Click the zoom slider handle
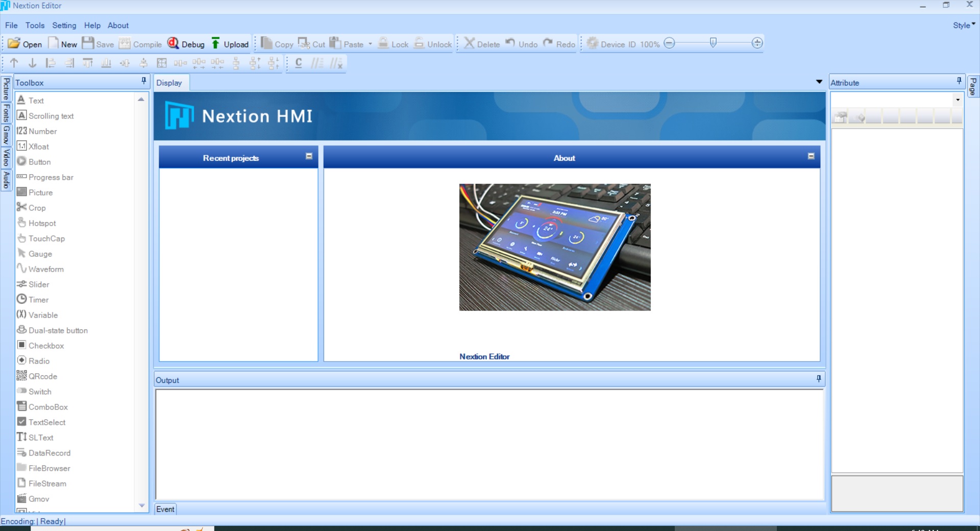Image resolution: width=980 pixels, height=531 pixels. pyautogui.click(x=713, y=43)
